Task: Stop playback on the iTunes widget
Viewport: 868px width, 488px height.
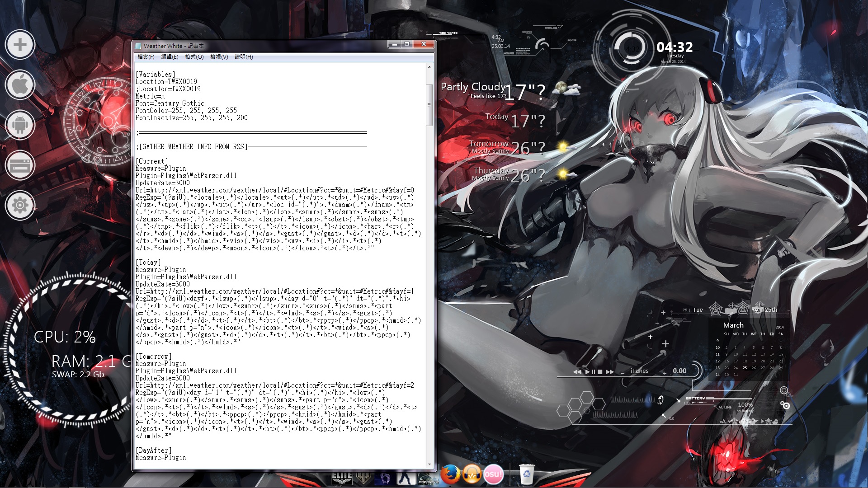Action: coord(600,372)
